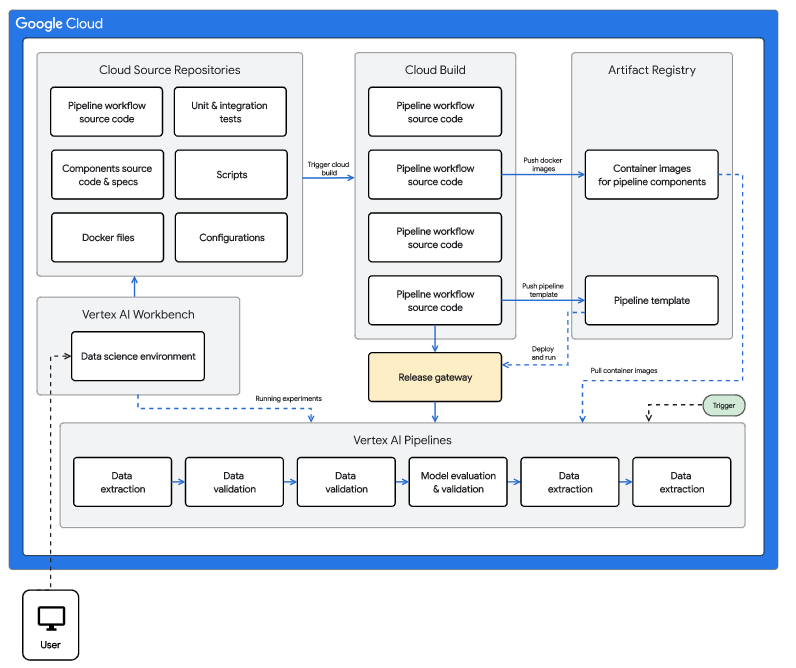
Task: Select the Data science environment box
Action: click(x=138, y=356)
